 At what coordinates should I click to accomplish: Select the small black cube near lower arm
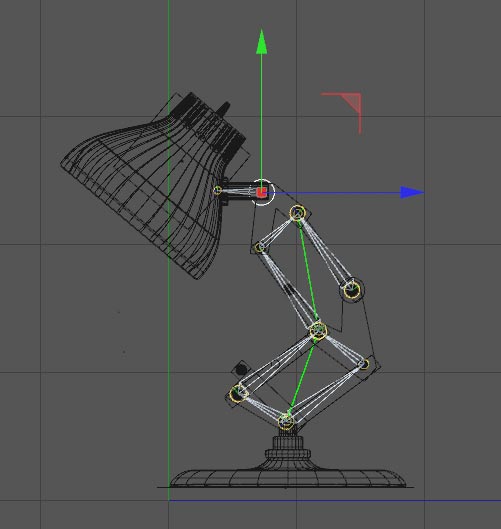click(241, 369)
